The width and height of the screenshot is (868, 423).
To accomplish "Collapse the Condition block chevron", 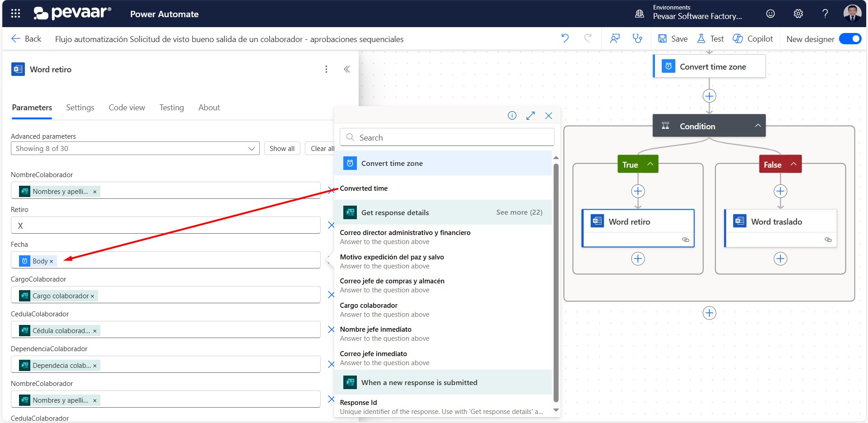I will [758, 126].
